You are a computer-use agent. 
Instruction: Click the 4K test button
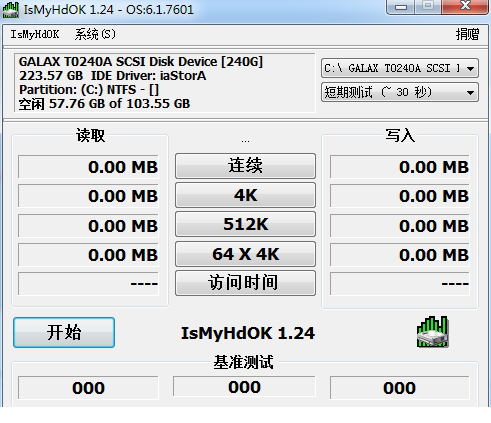click(x=245, y=195)
